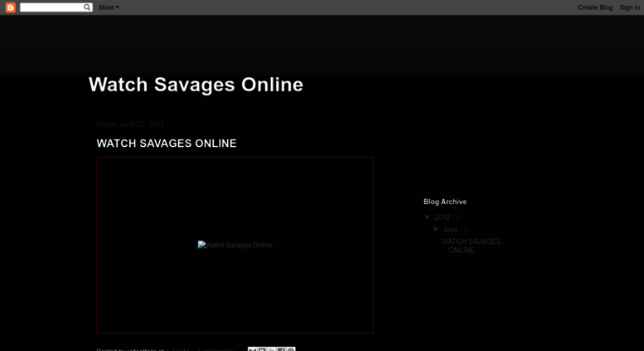644x351 pixels.
Task: Open the WATCH SAVAGES ONLINE post title
Action: (167, 144)
